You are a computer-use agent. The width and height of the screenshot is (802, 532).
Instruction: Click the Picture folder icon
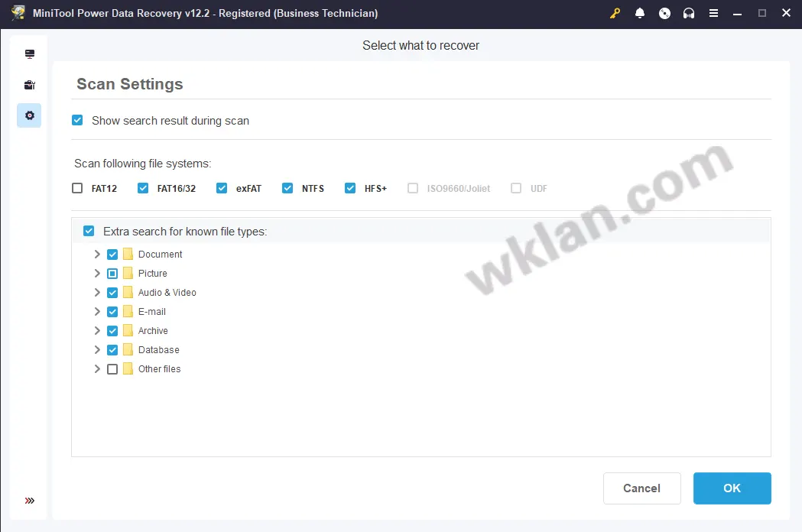click(x=128, y=273)
